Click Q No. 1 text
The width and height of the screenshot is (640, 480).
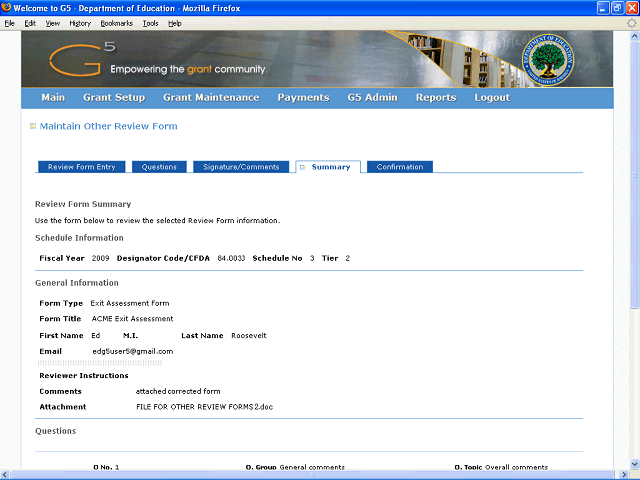coord(106,467)
